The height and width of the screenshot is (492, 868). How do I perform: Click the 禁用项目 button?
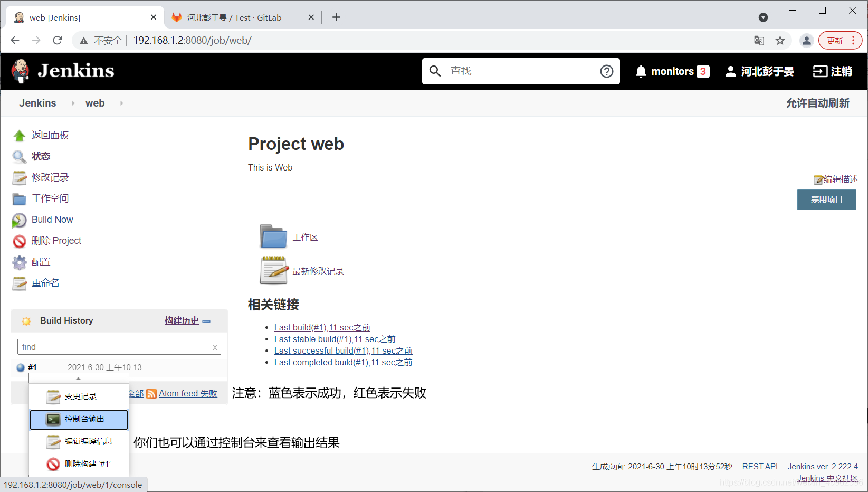827,200
